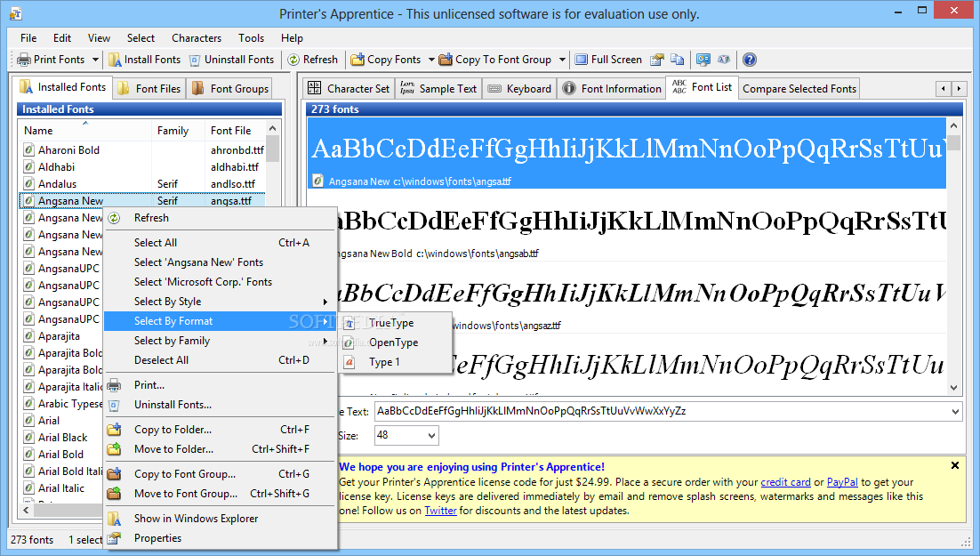Open the Copy Fonts dropdown arrow
This screenshot has height=556, width=980.
(x=431, y=60)
